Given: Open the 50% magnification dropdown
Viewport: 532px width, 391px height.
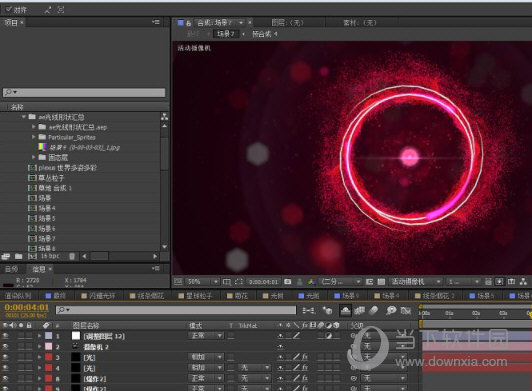Looking at the screenshot, I should 202,282.
